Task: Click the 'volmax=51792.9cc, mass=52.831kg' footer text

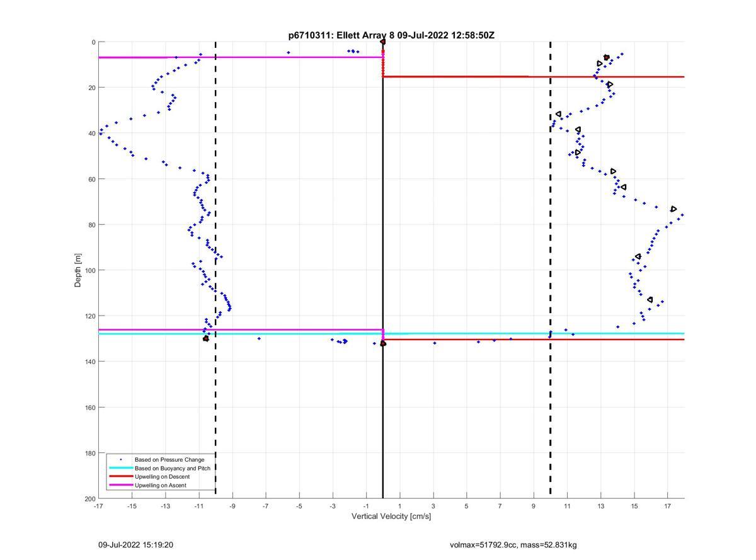Action: click(x=513, y=545)
